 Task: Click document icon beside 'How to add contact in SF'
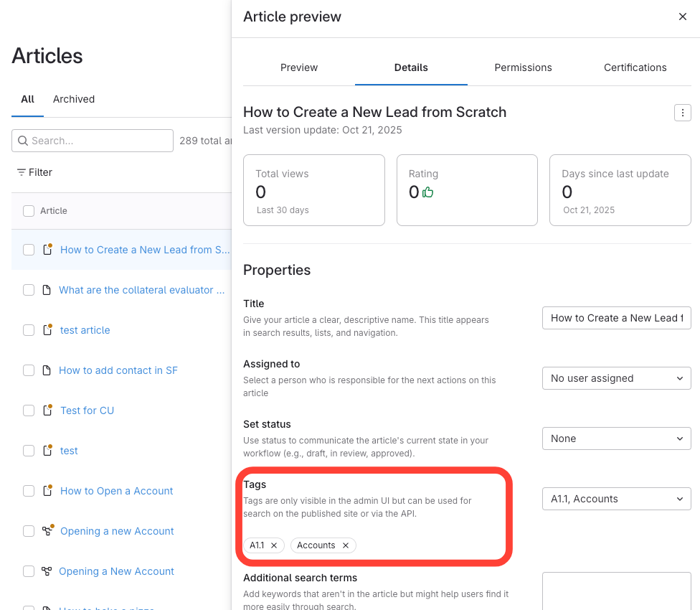click(x=47, y=370)
